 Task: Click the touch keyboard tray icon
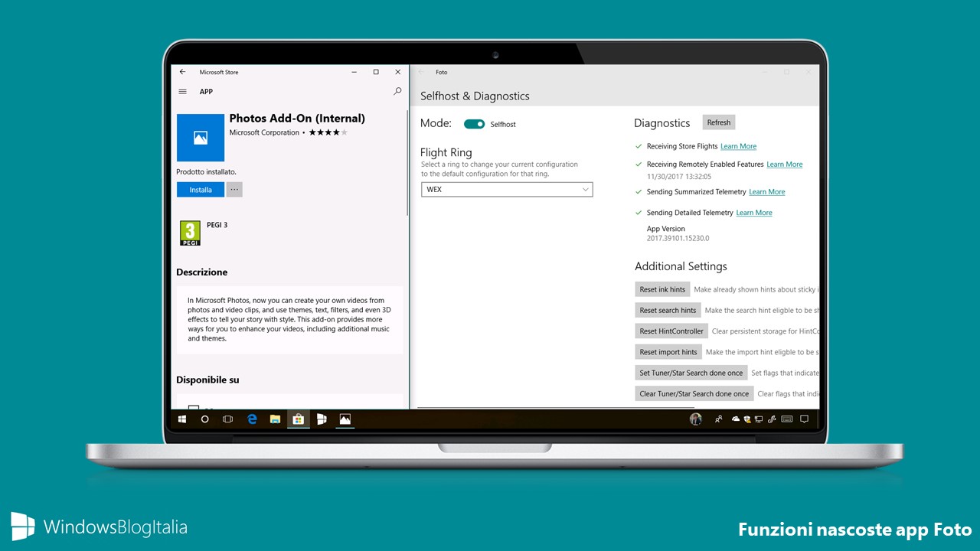[x=788, y=419]
